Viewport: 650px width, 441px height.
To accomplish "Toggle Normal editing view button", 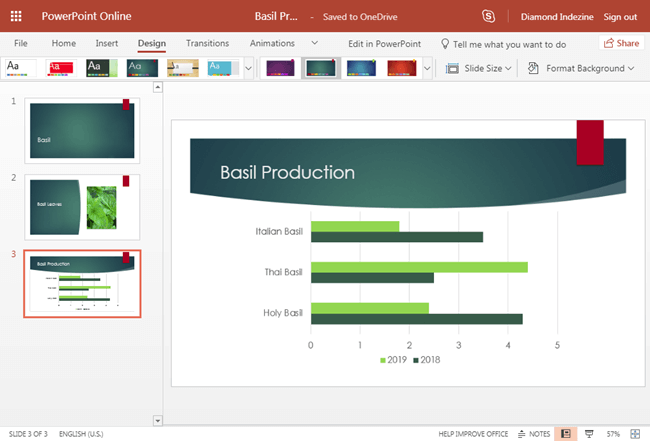I will pyautogui.click(x=565, y=434).
